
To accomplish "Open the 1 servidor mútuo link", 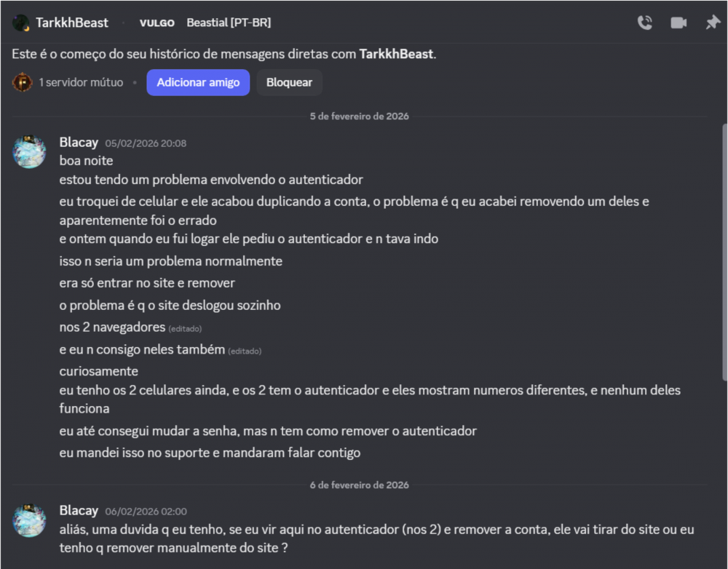I will [x=81, y=83].
